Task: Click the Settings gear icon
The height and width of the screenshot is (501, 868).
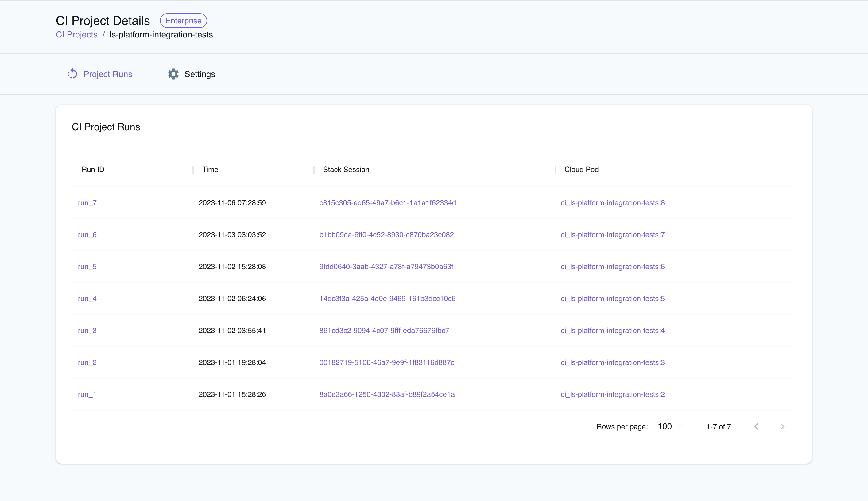Action: tap(173, 74)
